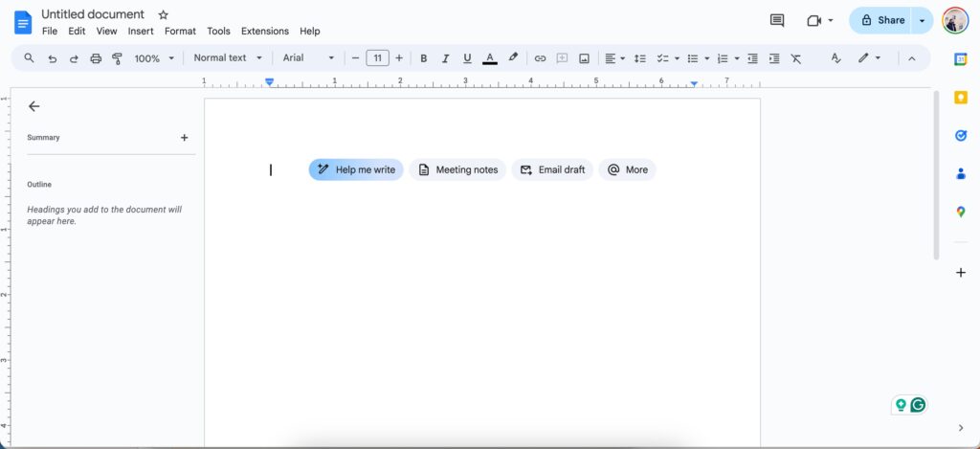Toggle the numbered list
Viewport: 980px width, 449px height.
pyautogui.click(x=723, y=58)
